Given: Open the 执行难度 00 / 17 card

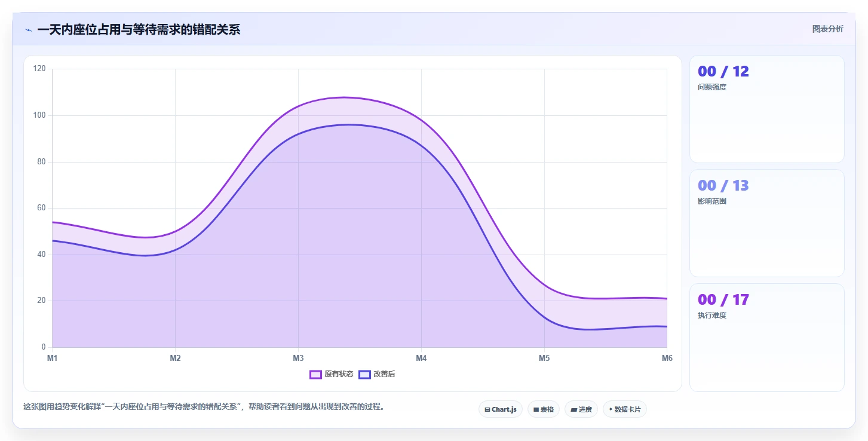Looking at the screenshot, I should coord(766,338).
